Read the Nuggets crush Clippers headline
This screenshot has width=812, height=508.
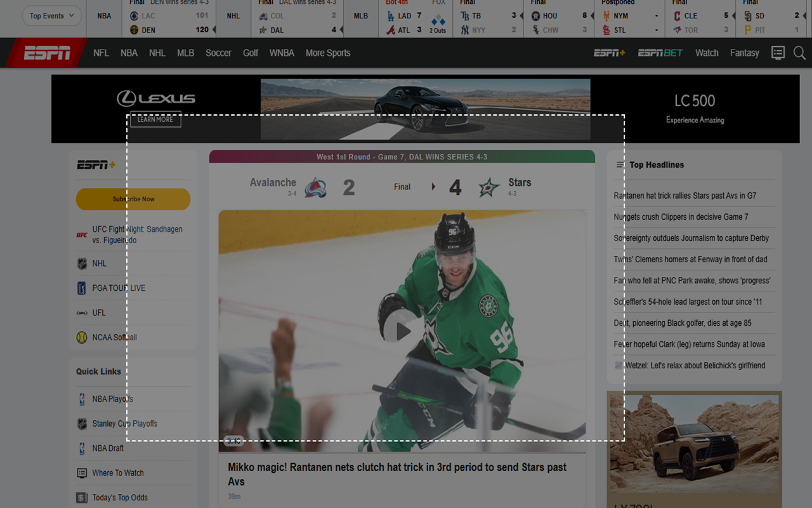[x=681, y=217]
